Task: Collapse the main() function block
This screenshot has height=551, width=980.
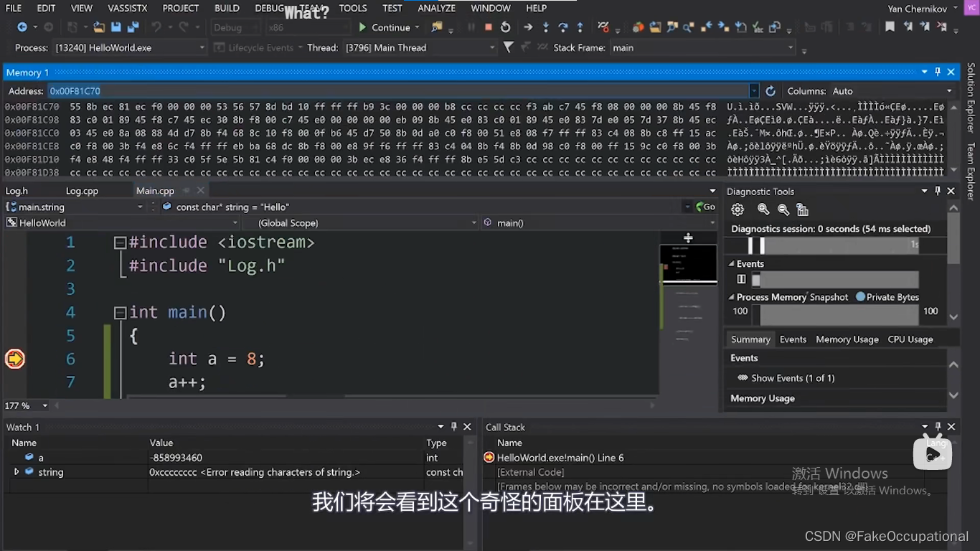Action: tap(121, 313)
